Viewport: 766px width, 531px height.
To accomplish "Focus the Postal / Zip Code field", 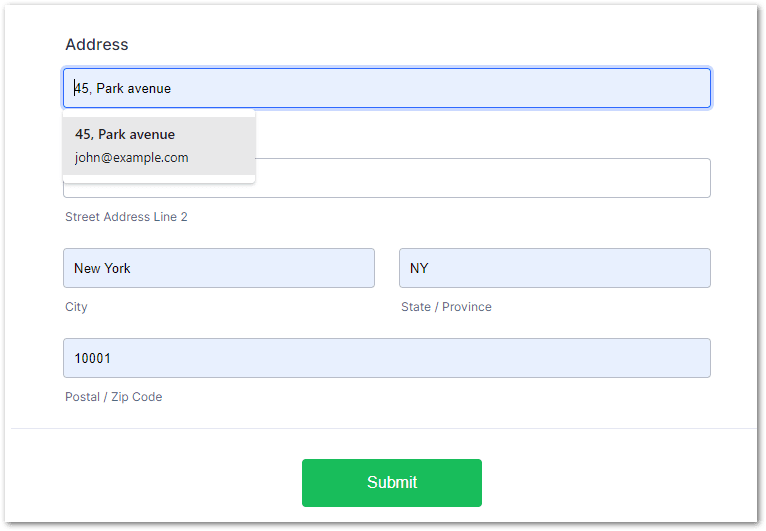I will click(x=386, y=358).
